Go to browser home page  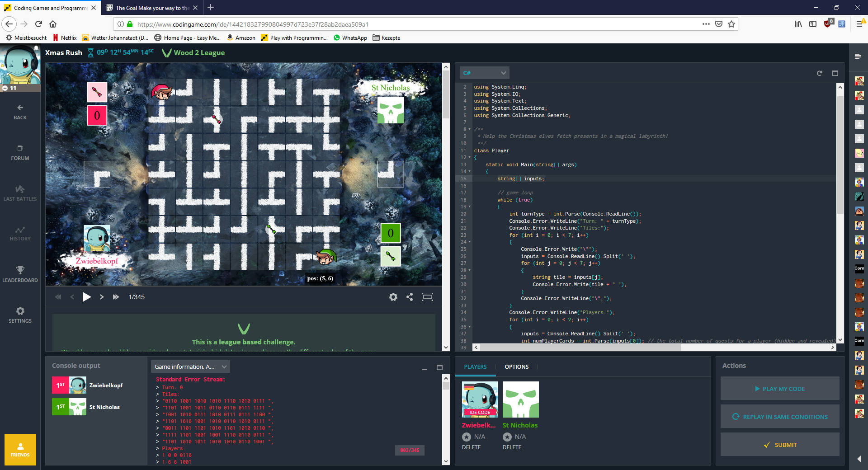53,24
